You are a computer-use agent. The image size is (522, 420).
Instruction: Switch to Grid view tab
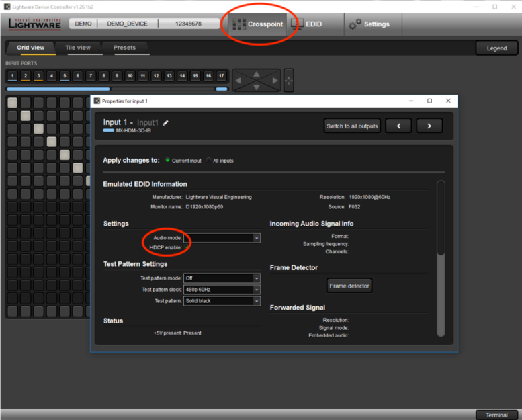(31, 48)
